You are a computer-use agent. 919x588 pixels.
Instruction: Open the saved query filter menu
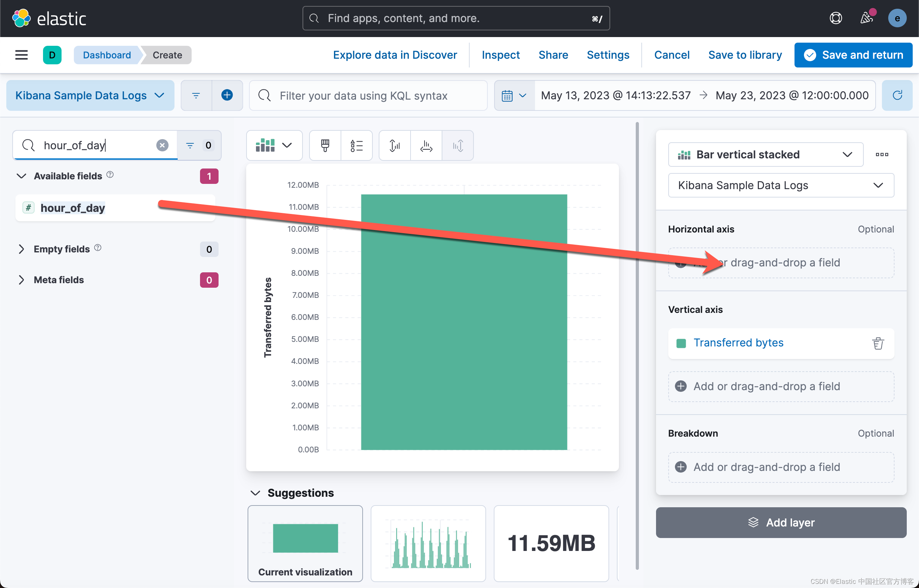196,95
